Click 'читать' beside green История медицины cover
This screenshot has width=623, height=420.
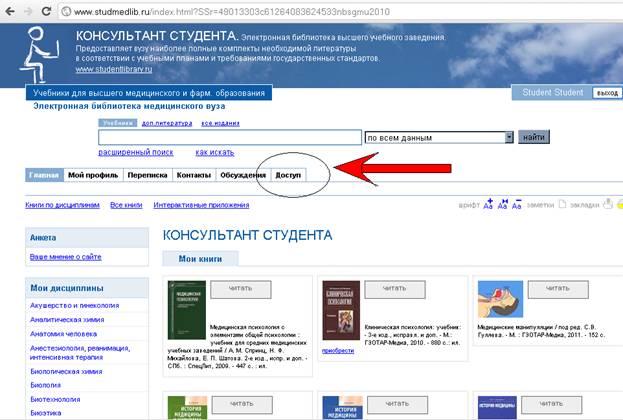tap(242, 405)
